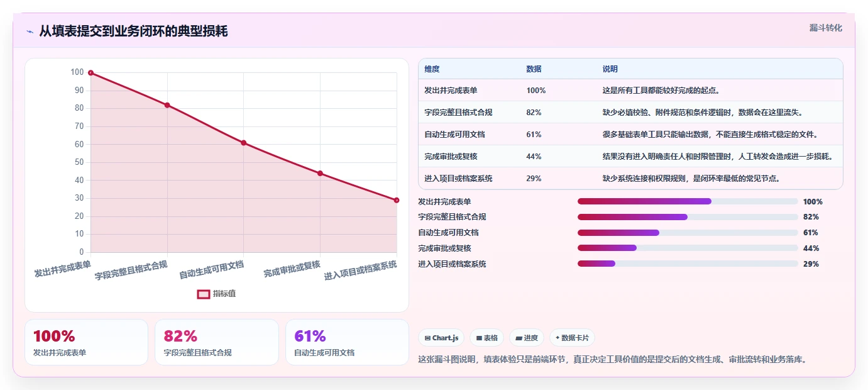Click the sparkle icon in 数据卡片 chip
This screenshot has width=868, height=390.
558,338
